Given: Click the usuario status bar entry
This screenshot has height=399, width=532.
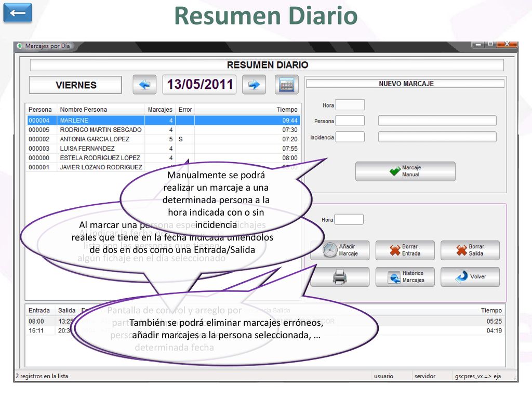Looking at the screenshot, I should (x=383, y=376).
